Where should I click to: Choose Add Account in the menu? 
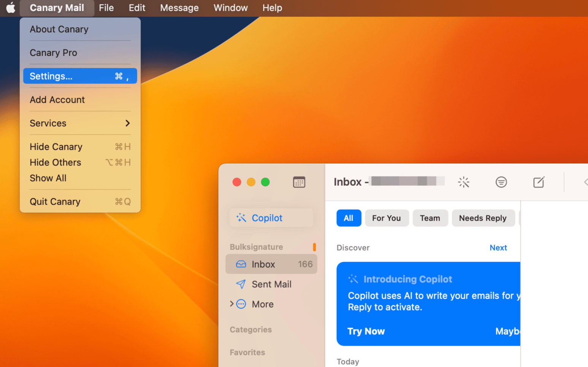click(x=80, y=100)
